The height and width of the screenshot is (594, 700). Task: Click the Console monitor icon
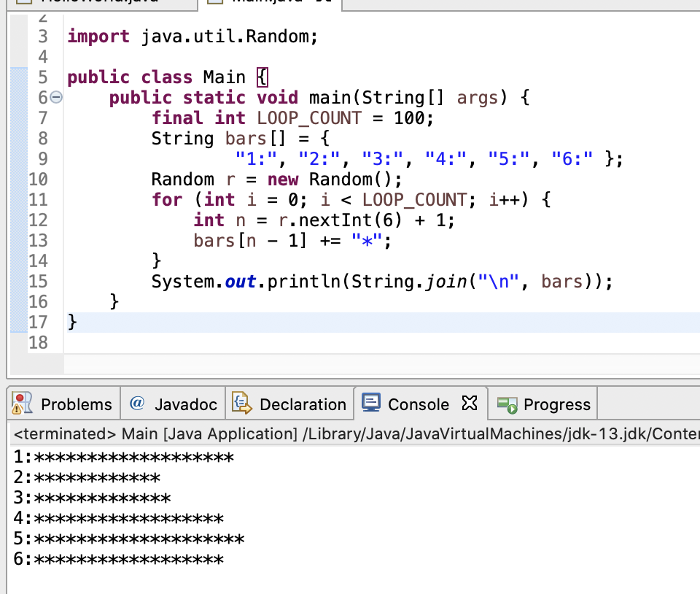click(x=371, y=402)
